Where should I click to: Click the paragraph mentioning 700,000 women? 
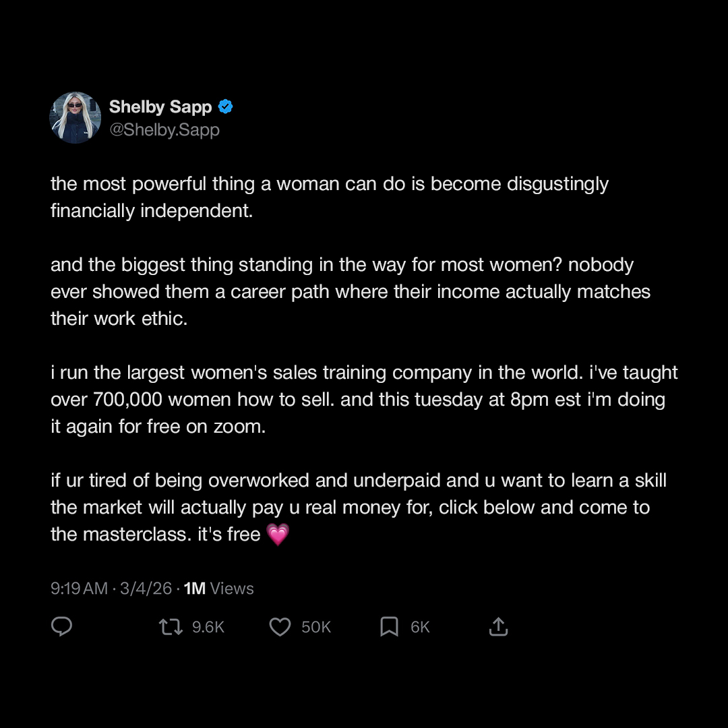point(364,399)
